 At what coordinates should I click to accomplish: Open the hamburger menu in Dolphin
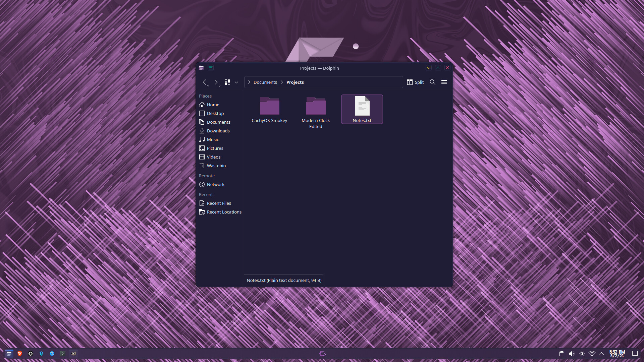[444, 82]
